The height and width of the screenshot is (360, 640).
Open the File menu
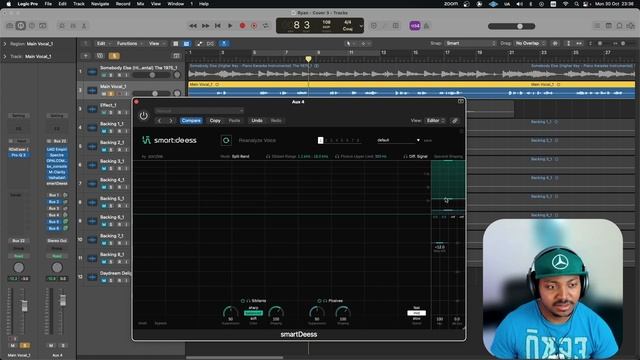tap(48, 4)
